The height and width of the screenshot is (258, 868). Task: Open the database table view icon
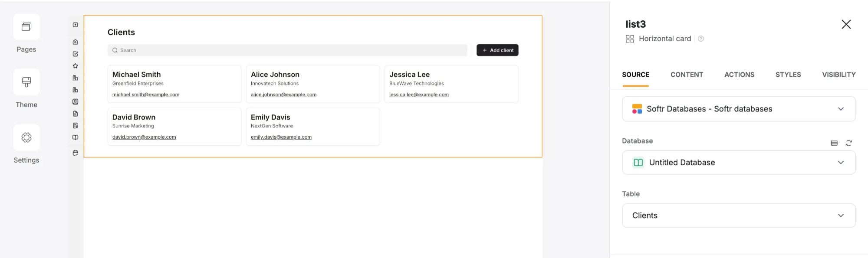coord(834,143)
